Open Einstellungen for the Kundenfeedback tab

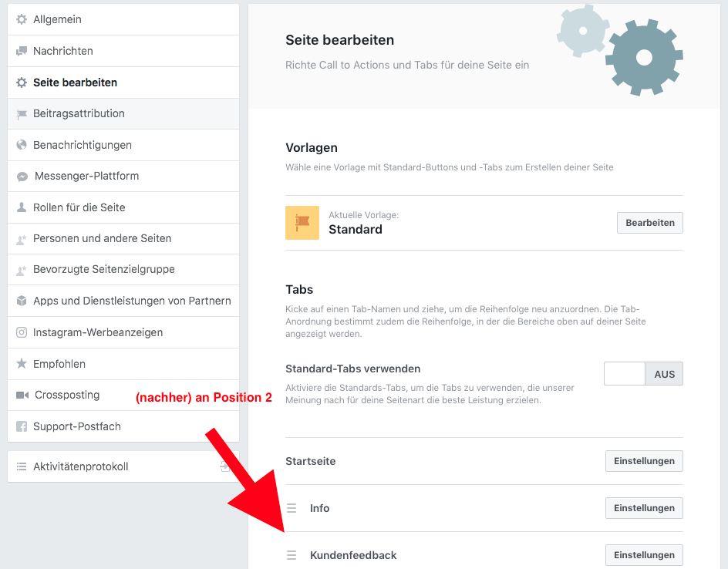(x=644, y=555)
